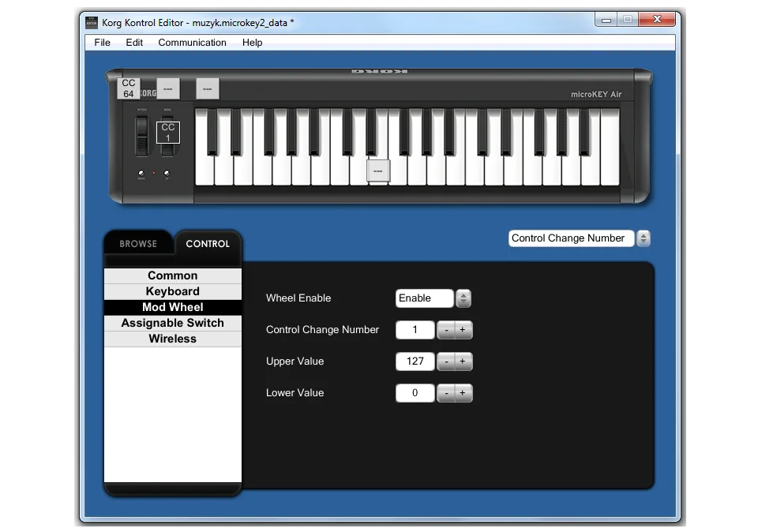The image size is (758, 532).
Task: Click the Lower Value field showing 0
Action: 415,393
